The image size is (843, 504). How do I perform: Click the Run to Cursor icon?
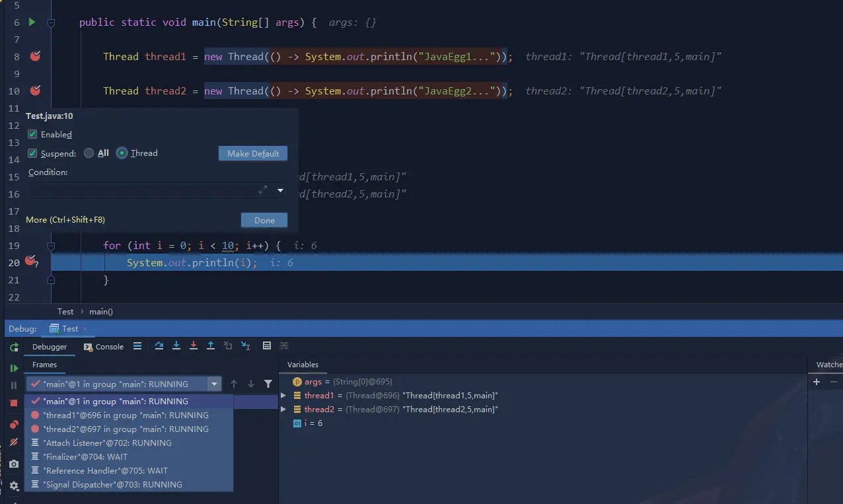[x=244, y=345]
